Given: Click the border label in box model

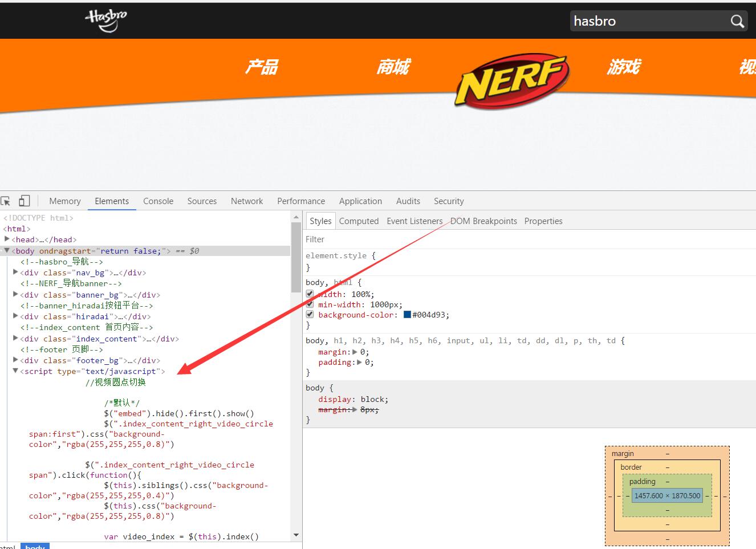Looking at the screenshot, I should point(631,467).
